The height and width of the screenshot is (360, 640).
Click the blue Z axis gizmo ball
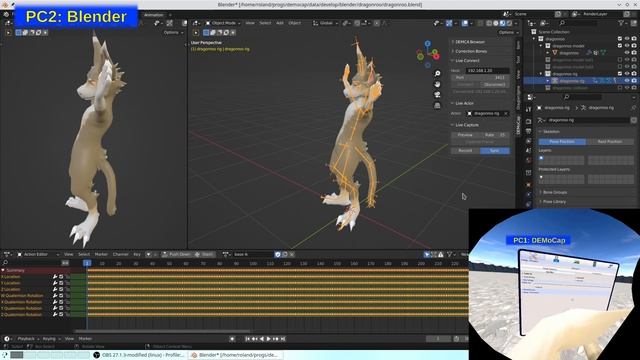pos(427,43)
